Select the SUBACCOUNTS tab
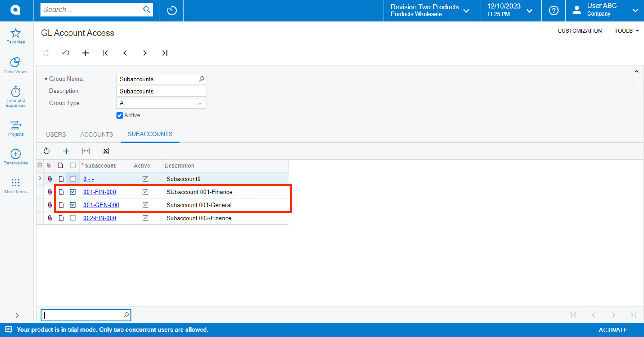Screen dimensions: 644x337 tap(150, 134)
